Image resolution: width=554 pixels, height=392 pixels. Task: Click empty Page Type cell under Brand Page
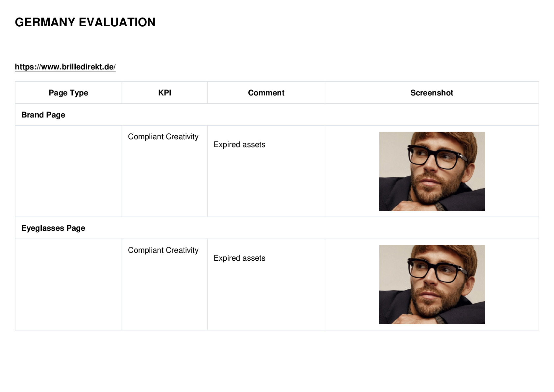[68, 171]
